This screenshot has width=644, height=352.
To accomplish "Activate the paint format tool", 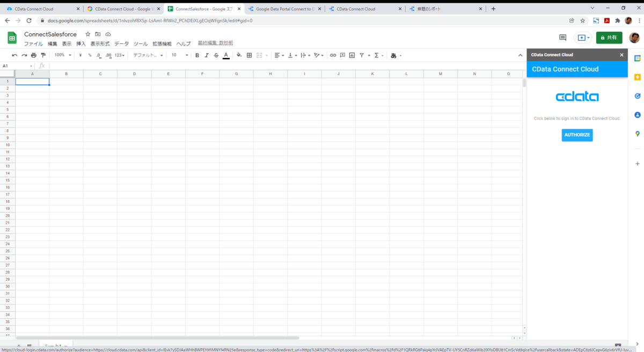I will 43,55.
